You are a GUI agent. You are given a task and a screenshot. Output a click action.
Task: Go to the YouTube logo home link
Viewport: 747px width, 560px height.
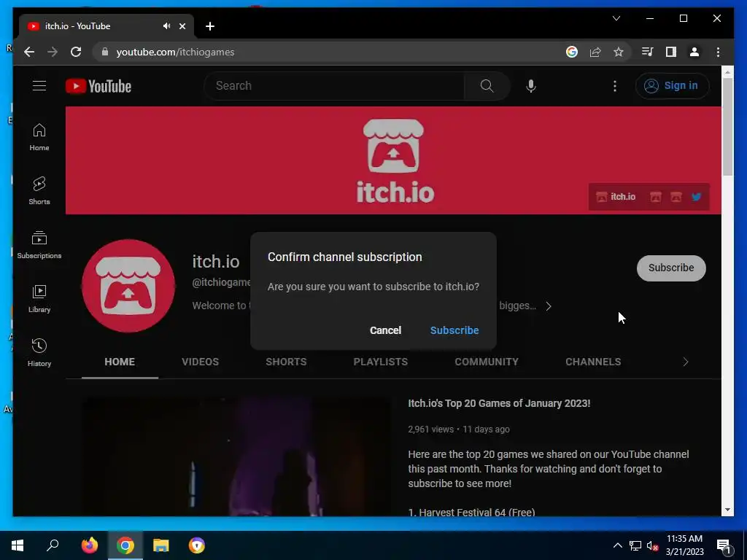point(98,86)
